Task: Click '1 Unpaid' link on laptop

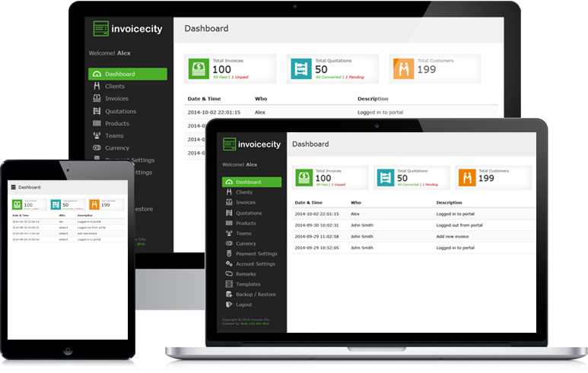Action: tap(338, 185)
